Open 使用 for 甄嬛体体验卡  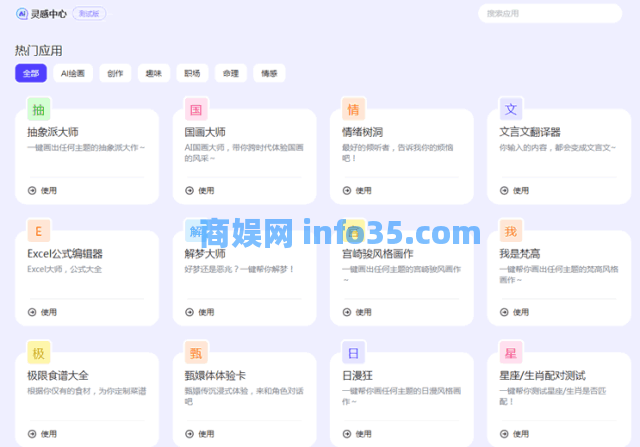[x=200, y=434]
